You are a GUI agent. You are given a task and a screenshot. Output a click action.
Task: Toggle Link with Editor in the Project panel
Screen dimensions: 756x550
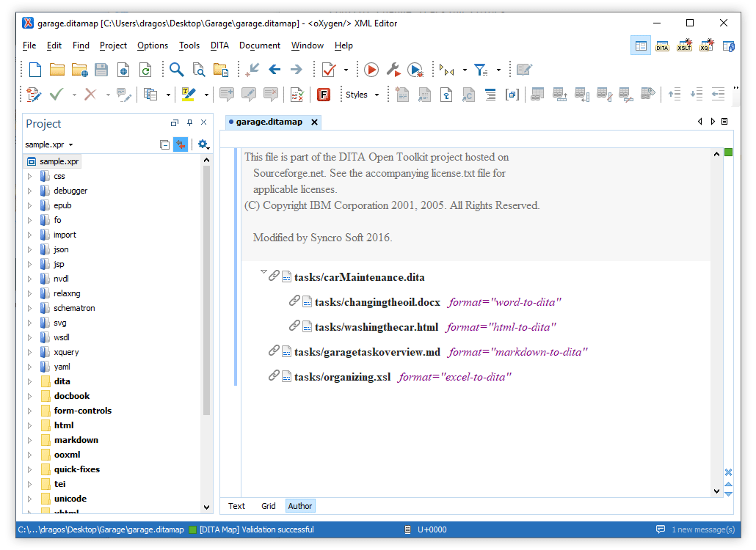pyautogui.click(x=181, y=144)
